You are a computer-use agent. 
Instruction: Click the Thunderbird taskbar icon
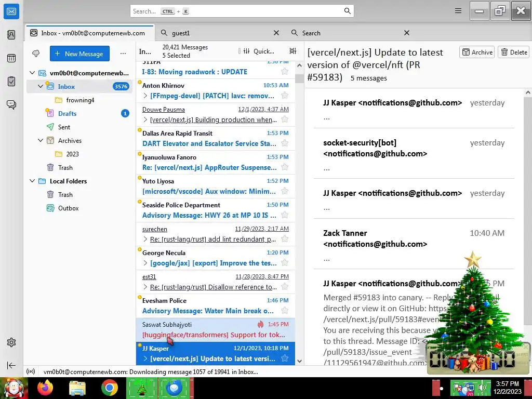tap(174, 388)
